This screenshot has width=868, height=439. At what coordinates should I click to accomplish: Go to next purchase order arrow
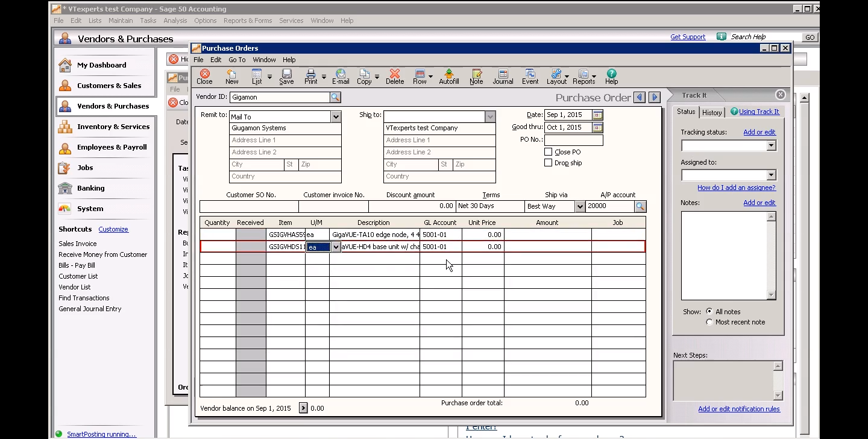pyautogui.click(x=655, y=97)
